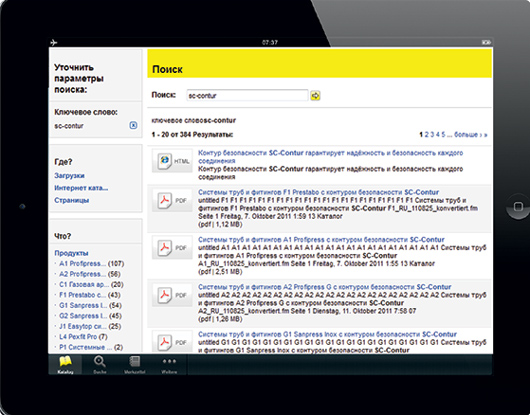Click the 1 - 20 от 384 Результаты text
Image resolution: width=530 pixels, height=415 pixels.
point(192,135)
